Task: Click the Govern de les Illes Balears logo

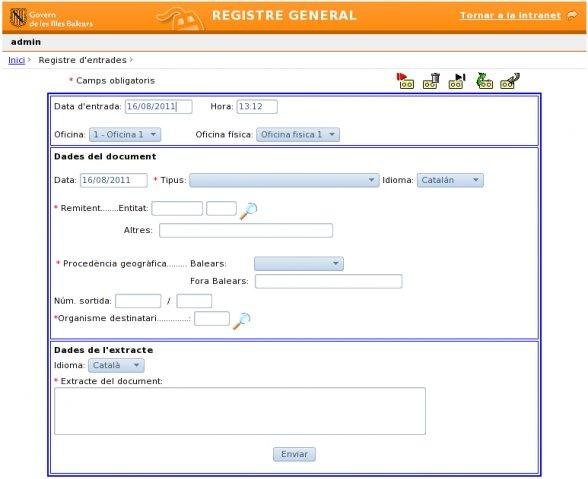Action: (51, 18)
